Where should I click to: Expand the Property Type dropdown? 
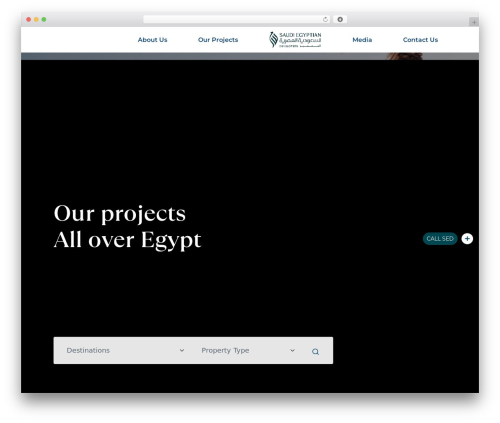click(248, 350)
